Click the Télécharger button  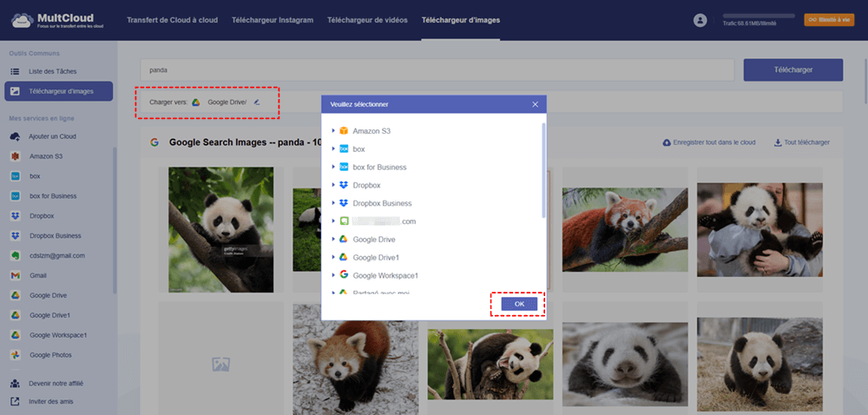click(793, 70)
